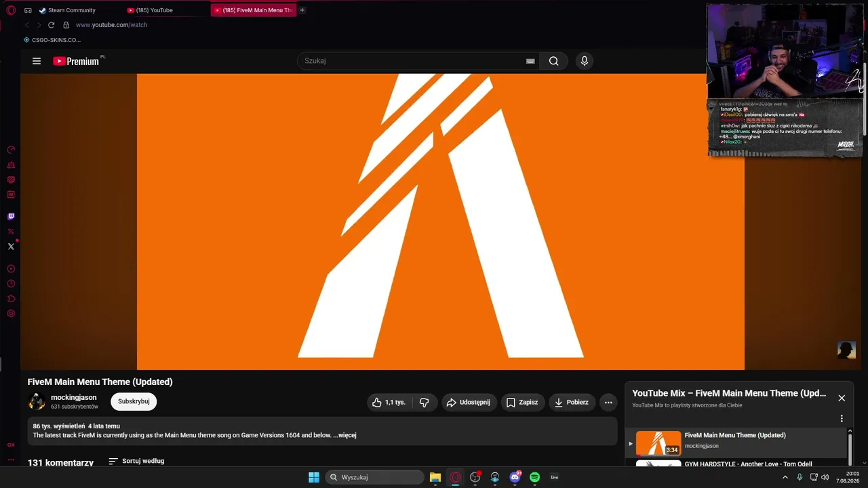Open sidebar three-dots more options

pyautogui.click(x=11, y=460)
